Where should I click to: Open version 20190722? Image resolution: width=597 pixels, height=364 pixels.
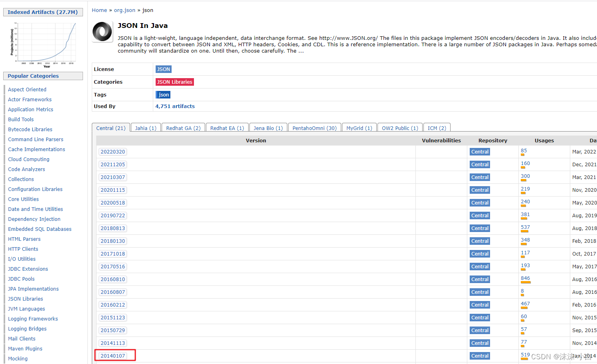point(113,216)
